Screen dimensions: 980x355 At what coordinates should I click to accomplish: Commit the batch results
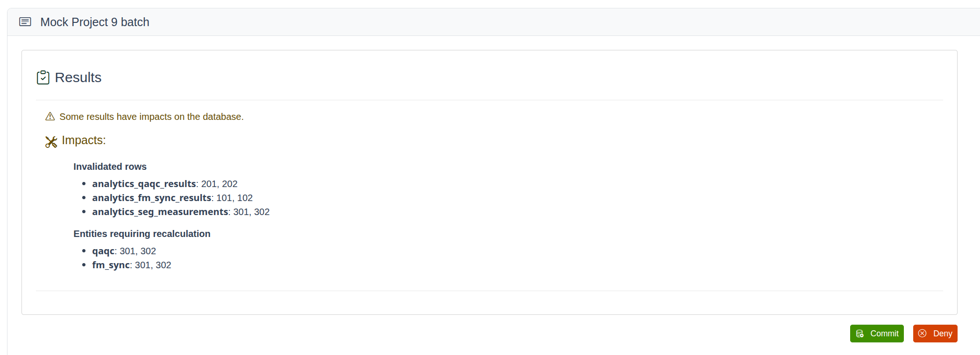877,334
